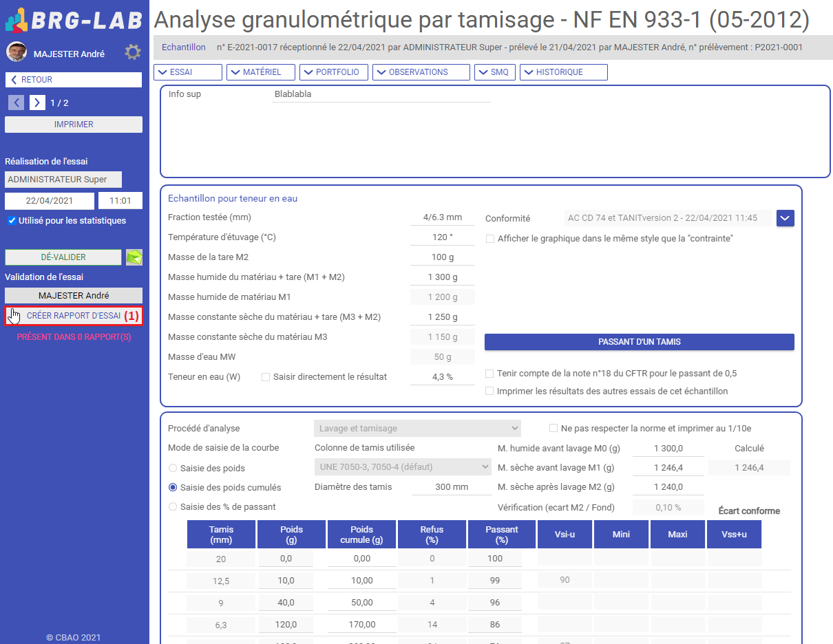833x644 pixels.
Task: Click PRÉSENT DANS 0 RAPPORT(S) link
Action: coord(74,337)
